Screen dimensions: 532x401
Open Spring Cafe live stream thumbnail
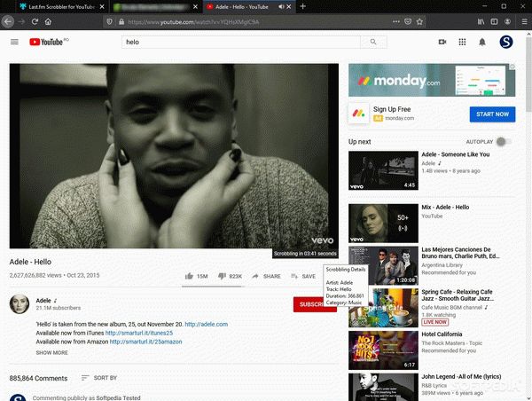click(383, 309)
